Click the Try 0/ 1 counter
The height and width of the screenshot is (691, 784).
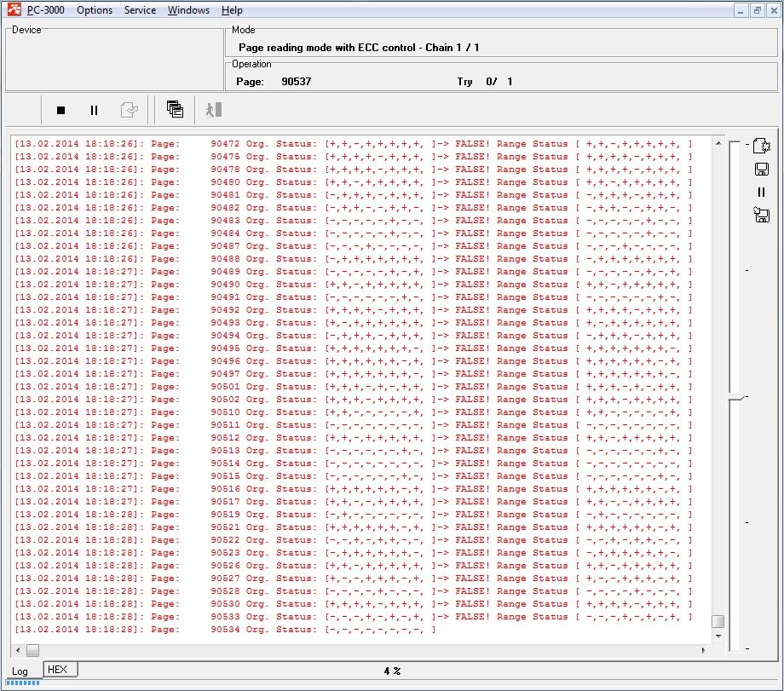(x=485, y=82)
